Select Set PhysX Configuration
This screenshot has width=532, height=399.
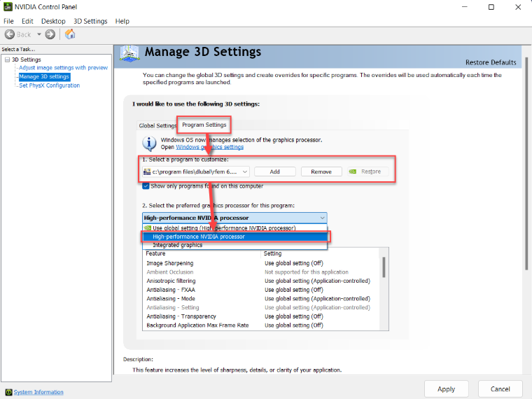pos(50,85)
